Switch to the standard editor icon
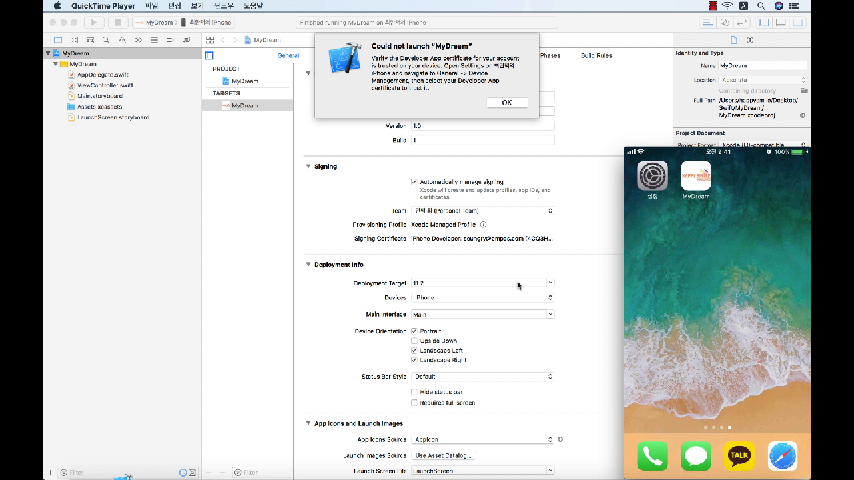854x480 pixels. pos(707,22)
